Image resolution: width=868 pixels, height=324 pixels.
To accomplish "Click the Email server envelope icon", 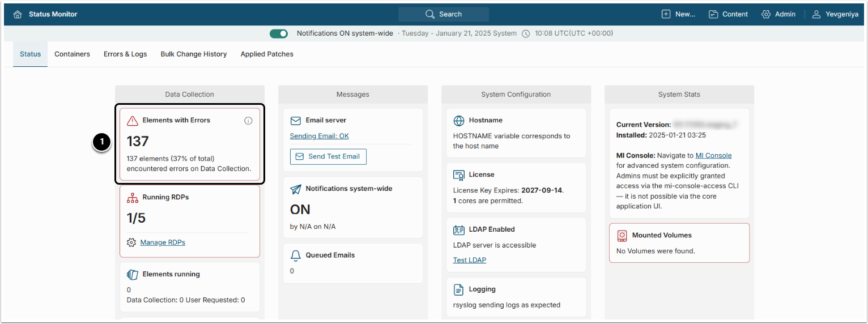I will coord(296,121).
